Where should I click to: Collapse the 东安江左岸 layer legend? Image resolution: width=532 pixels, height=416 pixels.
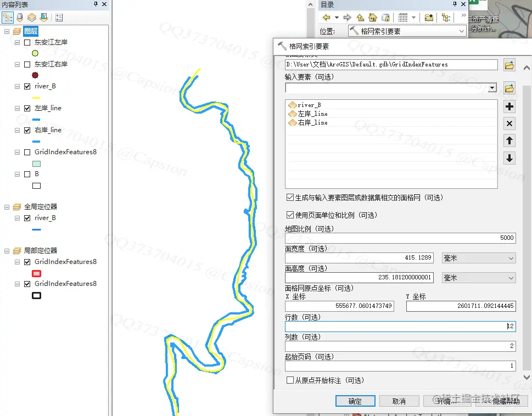[18, 42]
